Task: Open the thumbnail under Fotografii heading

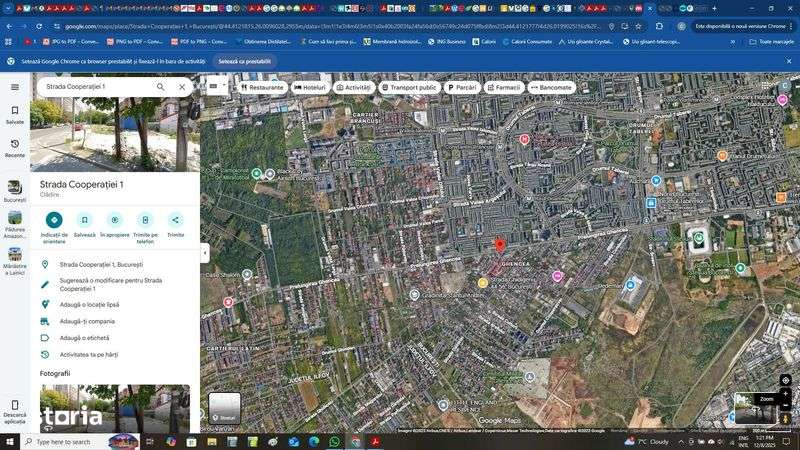Action: (115, 408)
